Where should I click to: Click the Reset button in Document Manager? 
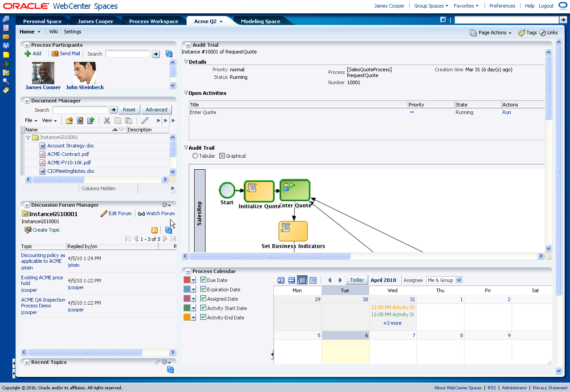[x=129, y=110]
